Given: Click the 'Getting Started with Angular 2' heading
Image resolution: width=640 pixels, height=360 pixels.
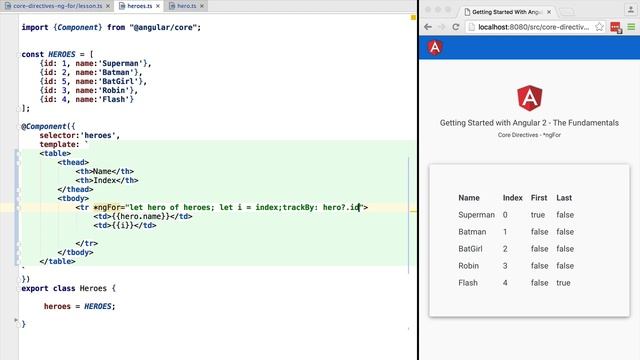Looking at the screenshot, I should pos(529,123).
